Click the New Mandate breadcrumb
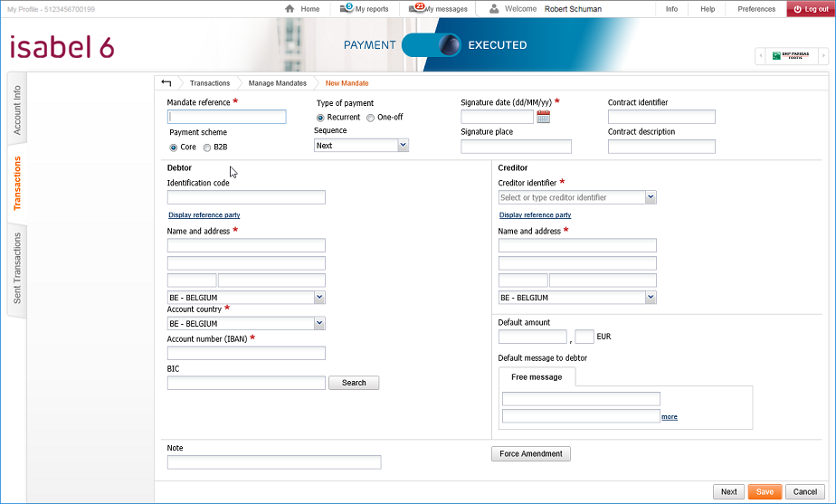This screenshot has height=504, width=836. click(x=347, y=83)
